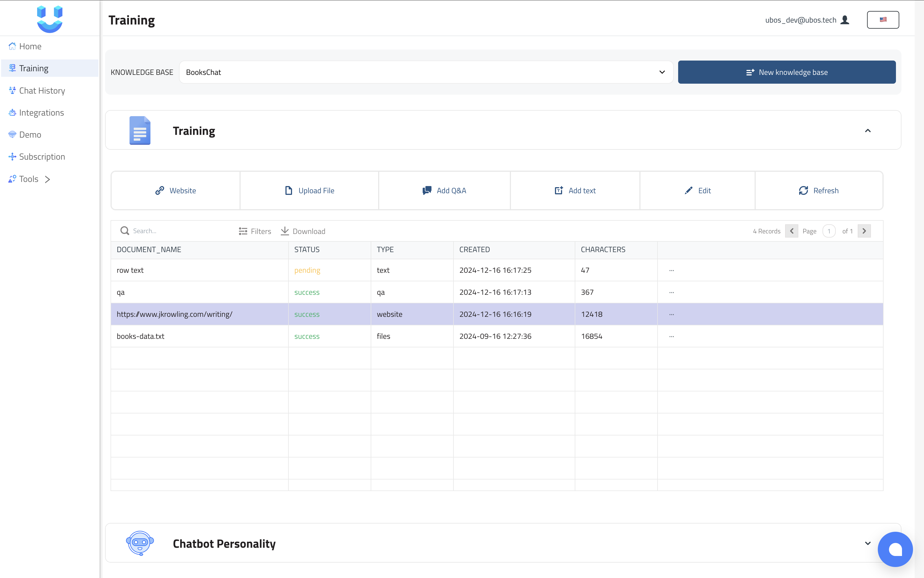Click the 2024-09-16 12:27:36 created cell
This screenshot has width=924, height=578.
tap(514, 336)
